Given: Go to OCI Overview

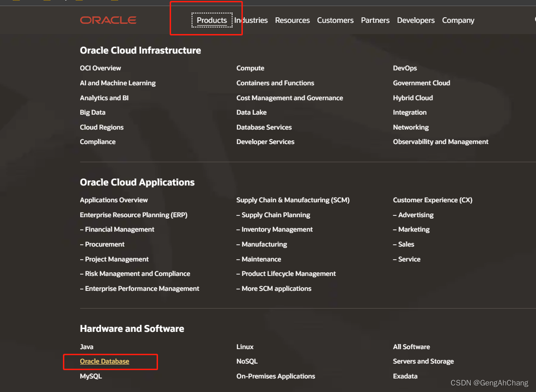Looking at the screenshot, I should click(x=101, y=68).
